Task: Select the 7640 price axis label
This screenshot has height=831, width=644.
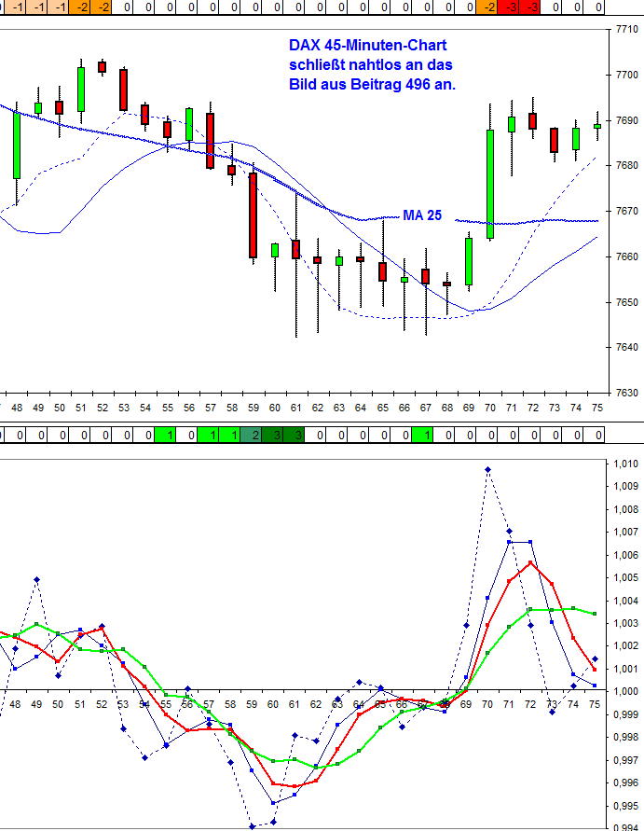Action: (627, 348)
